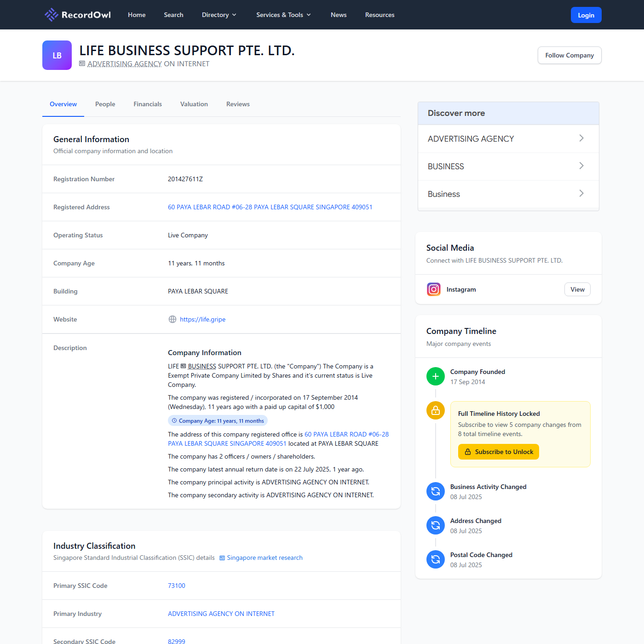Select the Overview tab
The image size is (644, 644).
coord(63,104)
